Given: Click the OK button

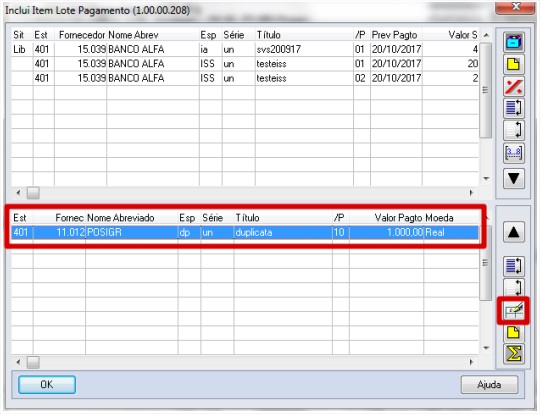Looking at the screenshot, I should coord(47,384).
